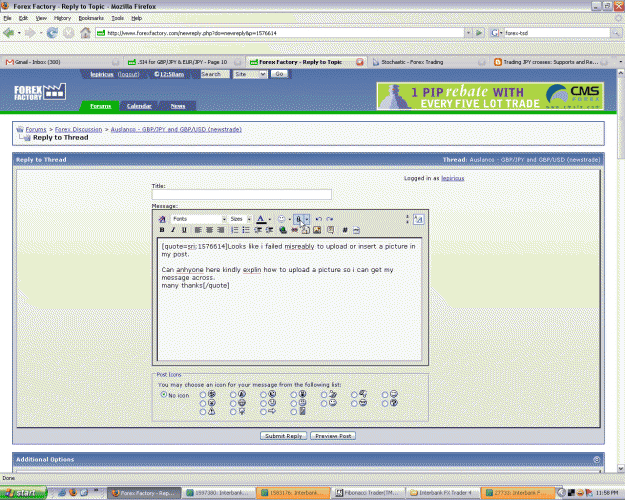Expand the smilies dropdown arrow
This screenshot has height=500, width=625.
click(289, 219)
